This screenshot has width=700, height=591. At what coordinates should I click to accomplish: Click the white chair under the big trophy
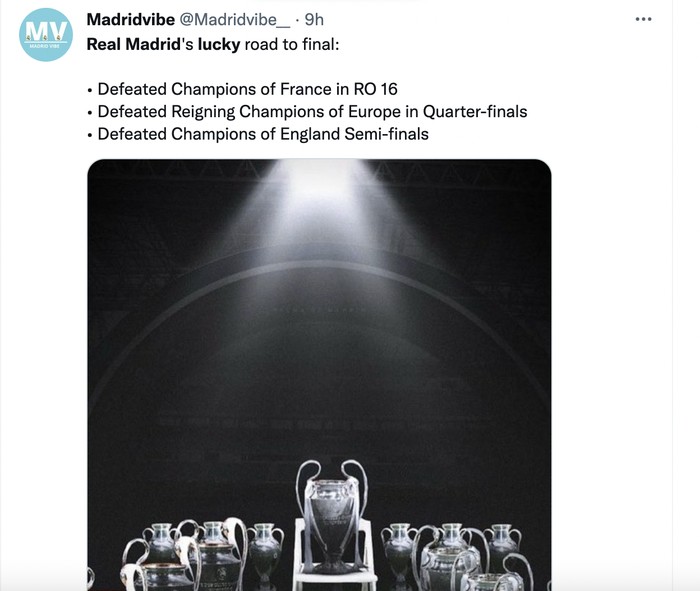(x=335, y=562)
